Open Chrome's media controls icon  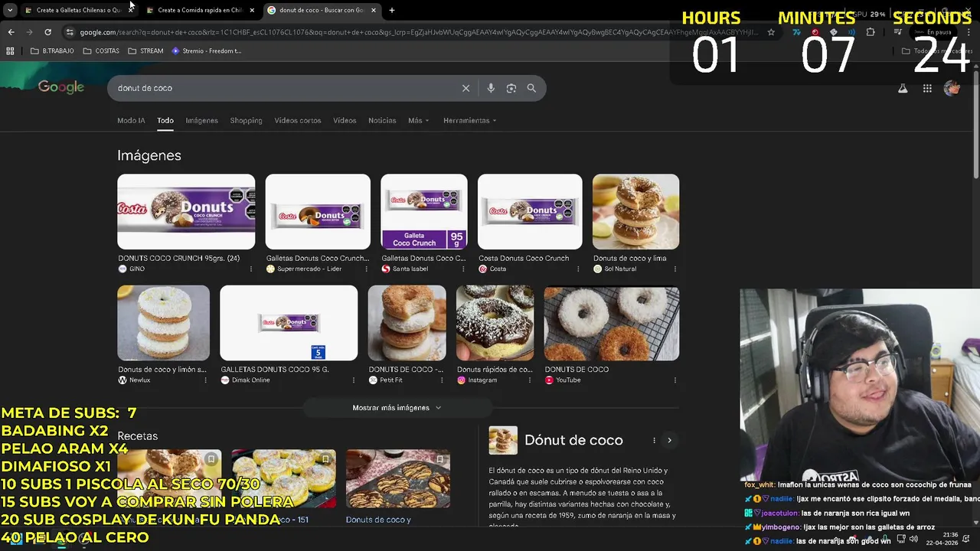898,32
